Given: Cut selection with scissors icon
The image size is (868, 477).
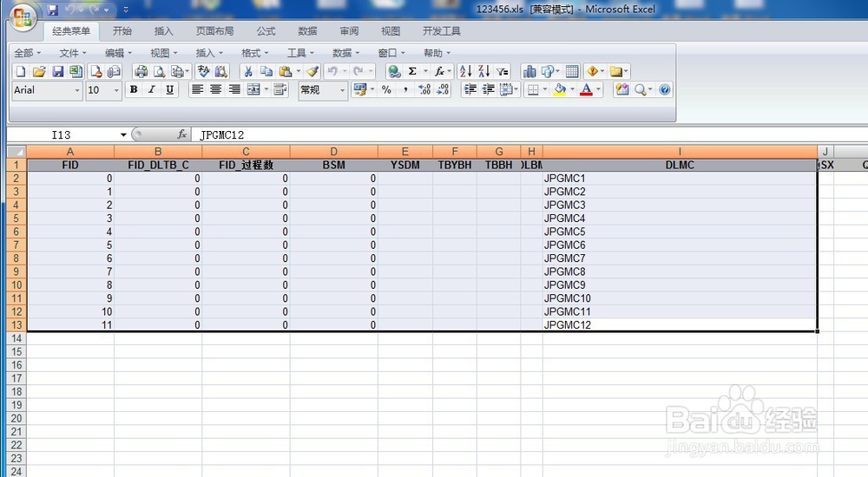Looking at the screenshot, I should pos(248,71).
